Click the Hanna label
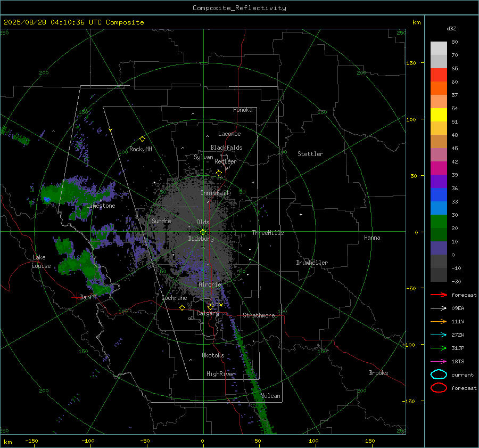This screenshot has height=448, width=479. (x=372, y=238)
